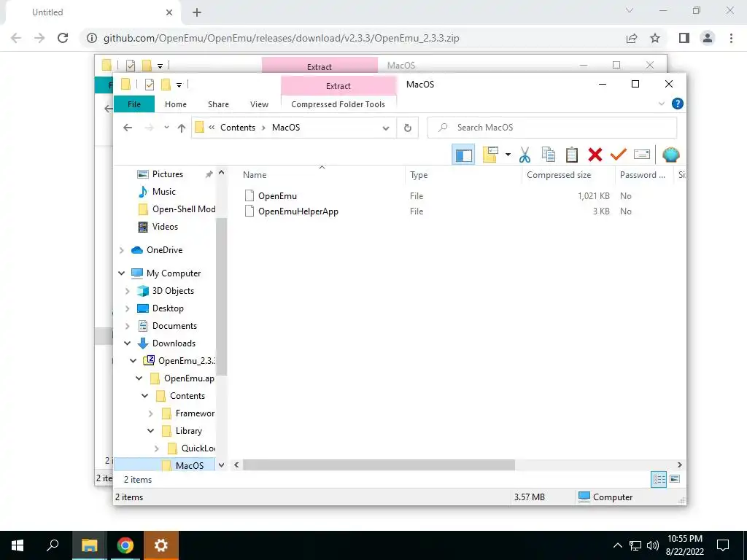Image resolution: width=747 pixels, height=560 pixels.
Task: Click the orange checkmark Properties icon
Action: (x=619, y=155)
